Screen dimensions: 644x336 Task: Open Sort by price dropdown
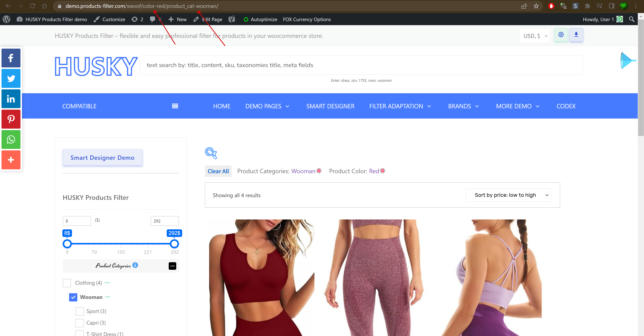(508, 195)
